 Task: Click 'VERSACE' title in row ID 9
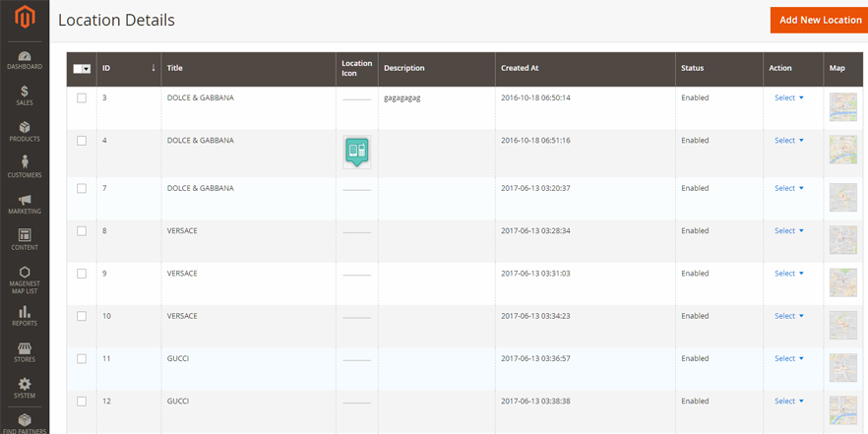(182, 274)
